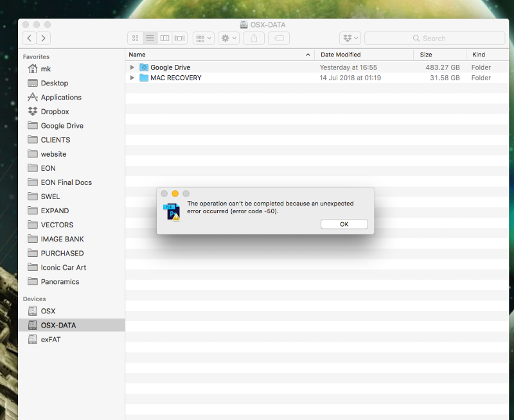
Task: Click the date 14 Jul 2018 at 01:19
Action: (350, 78)
